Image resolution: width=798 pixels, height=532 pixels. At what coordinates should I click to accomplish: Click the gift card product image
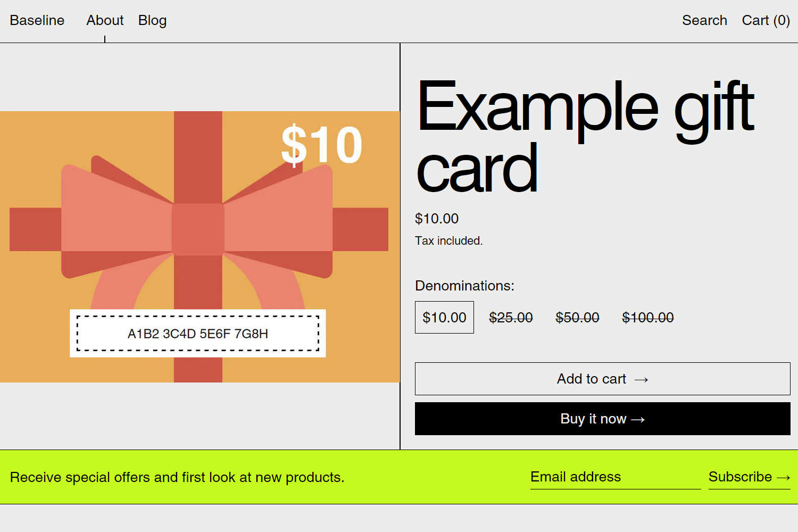(199, 246)
